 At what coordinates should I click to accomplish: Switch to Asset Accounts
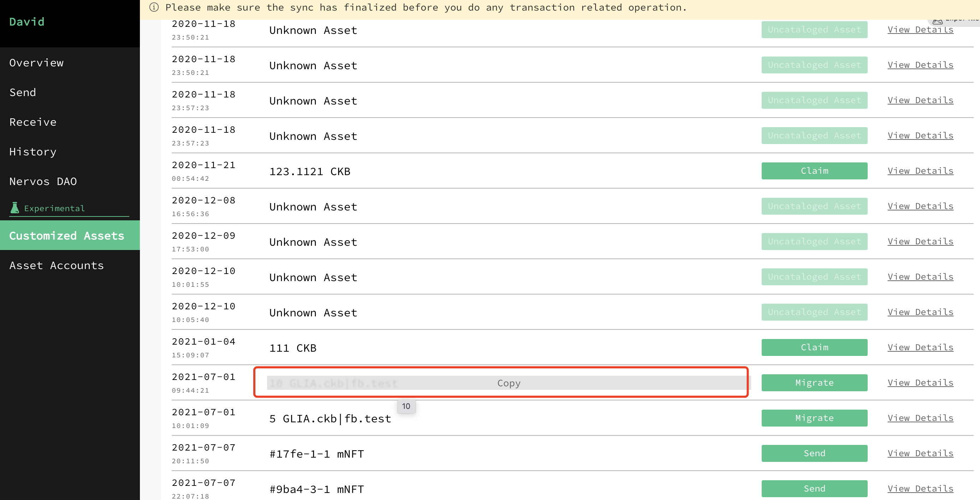pyautogui.click(x=57, y=265)
